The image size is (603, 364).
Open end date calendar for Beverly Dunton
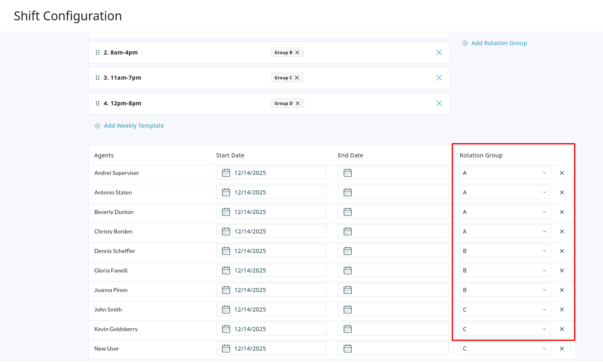pos(348,212)
